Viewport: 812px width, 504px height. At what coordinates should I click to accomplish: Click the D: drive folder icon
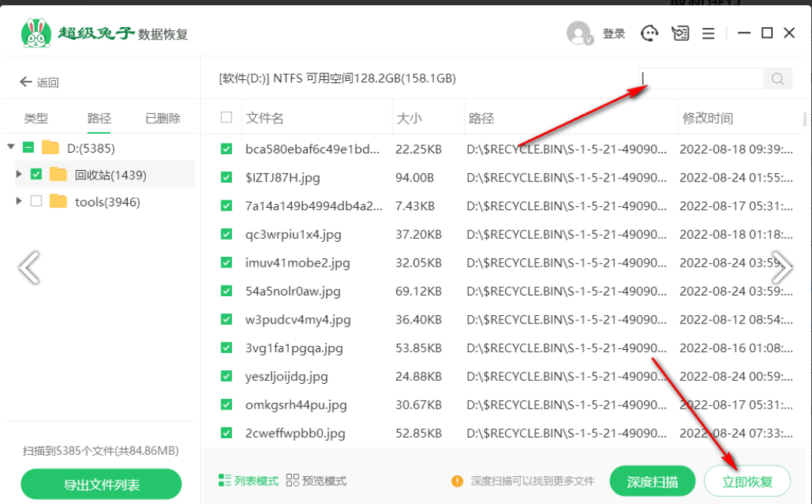[x=50, y=147]
